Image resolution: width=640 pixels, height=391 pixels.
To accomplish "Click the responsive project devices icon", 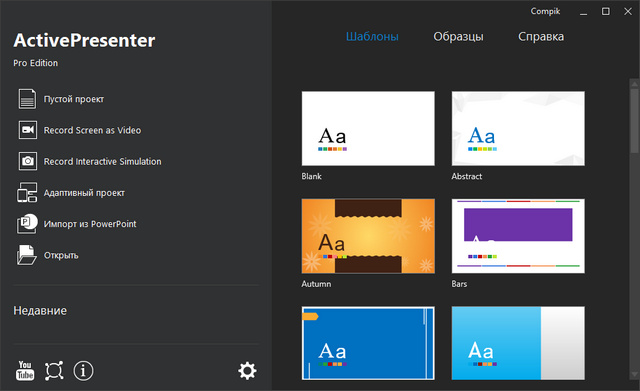I will [27, 192].
